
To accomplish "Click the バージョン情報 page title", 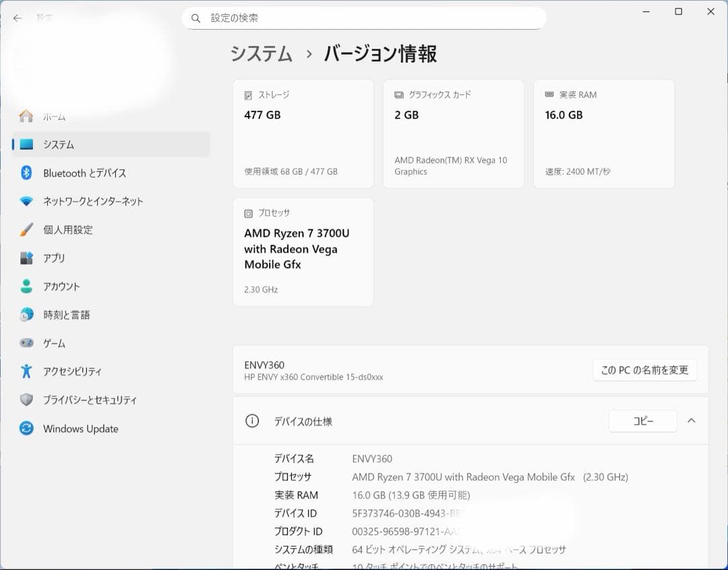I will (x=380, y=53).
